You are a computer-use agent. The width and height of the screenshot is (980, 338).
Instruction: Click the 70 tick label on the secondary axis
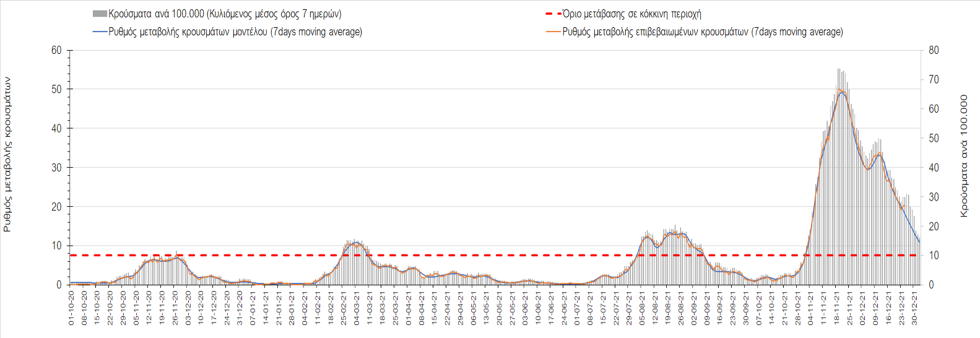pyautogui.click(x=934, y=79)
